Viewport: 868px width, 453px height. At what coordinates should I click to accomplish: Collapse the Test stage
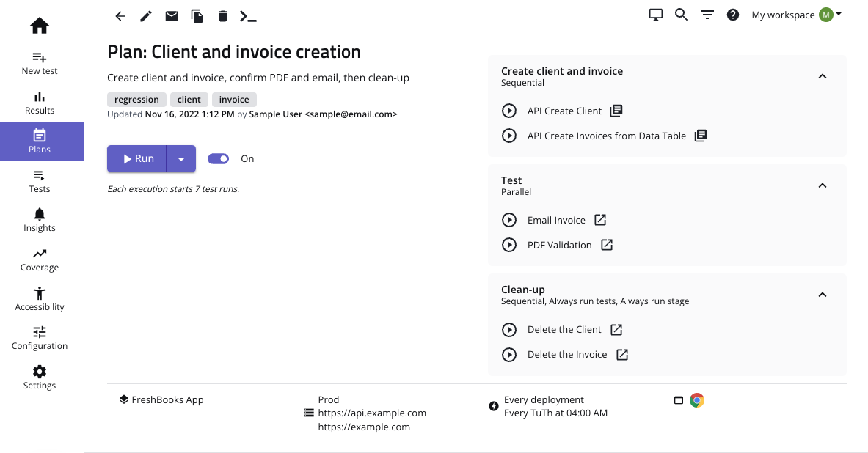tap(822, 185)
